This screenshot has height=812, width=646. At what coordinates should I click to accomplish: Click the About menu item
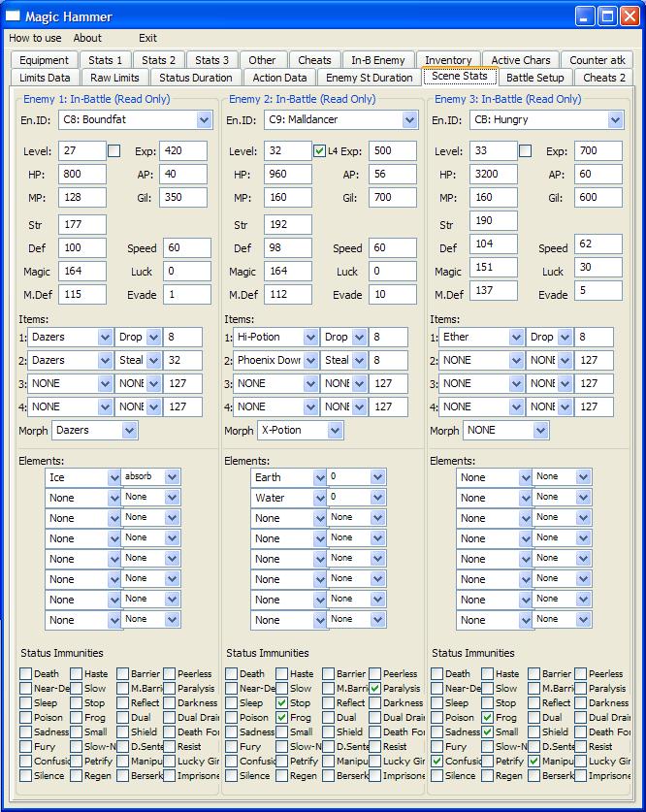[87, 38]
